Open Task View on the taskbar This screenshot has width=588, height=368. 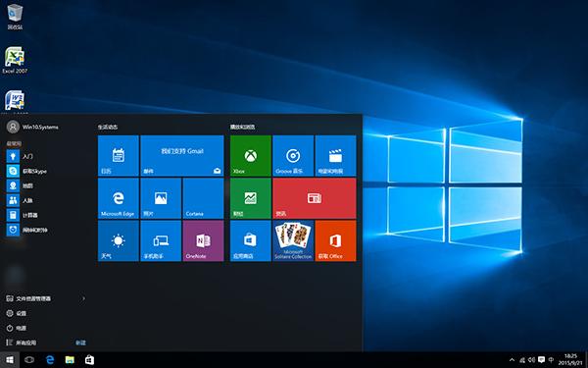click(29, 360)
